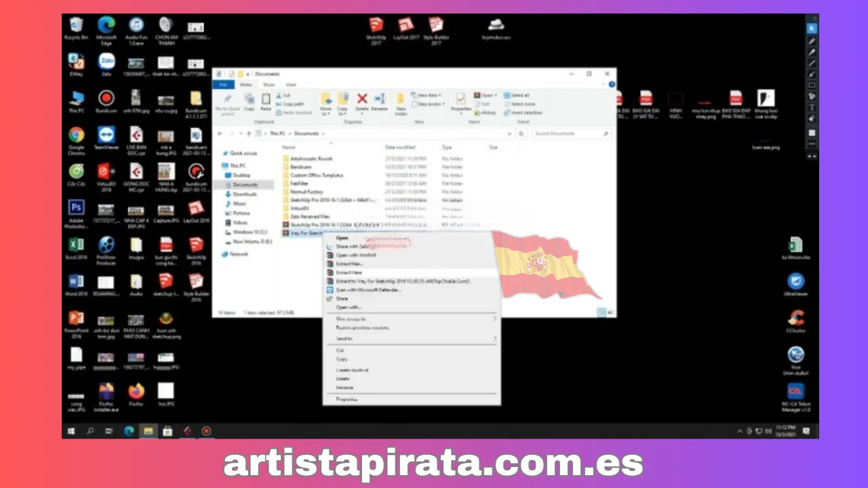Open Bandicam desktop icon
Screen dimensions: 868x488
tap(106, 102)
